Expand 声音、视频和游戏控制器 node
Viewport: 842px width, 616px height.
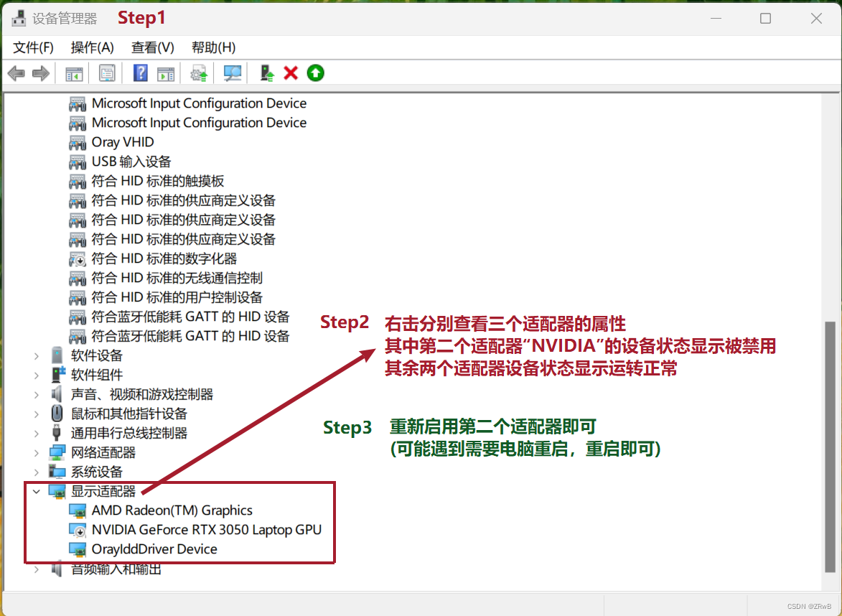(x=36, y=394)
